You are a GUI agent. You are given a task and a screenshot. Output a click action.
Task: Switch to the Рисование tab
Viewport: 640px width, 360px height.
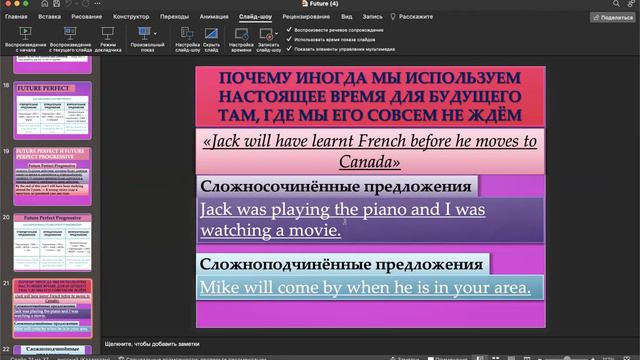click(87, 17)
